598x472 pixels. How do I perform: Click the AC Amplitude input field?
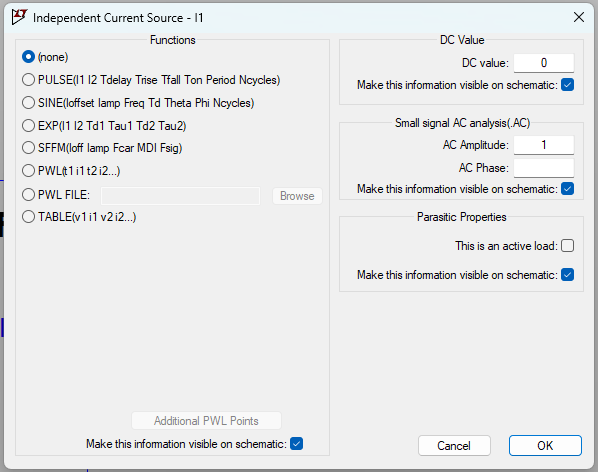click(x=543, y=145)
